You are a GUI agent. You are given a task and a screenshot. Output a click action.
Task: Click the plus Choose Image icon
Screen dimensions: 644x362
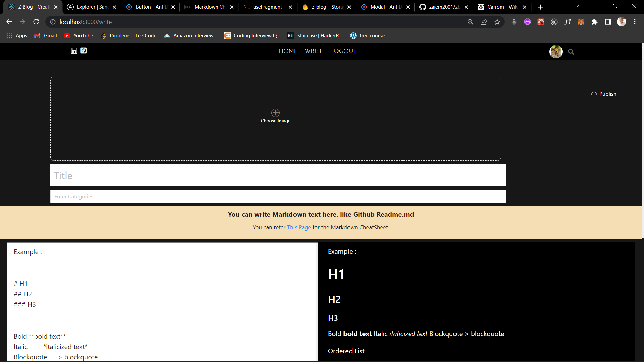click(x=275, y=113)
